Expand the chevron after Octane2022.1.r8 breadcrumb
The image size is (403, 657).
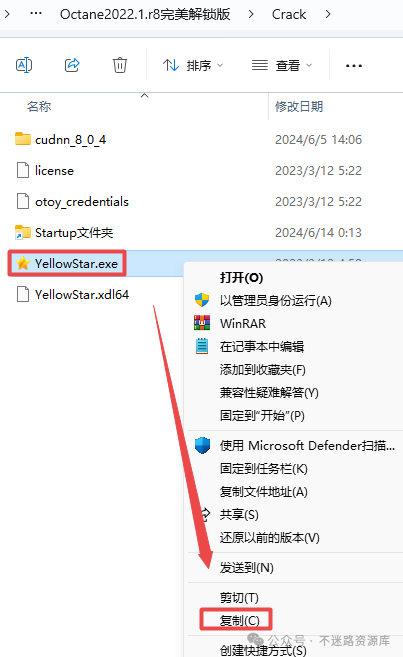click(251, 14)
